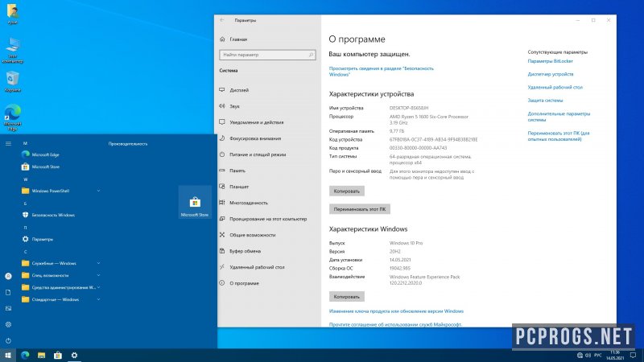
Task: Open Documents icon in Start rail
Action: point(8,292)
